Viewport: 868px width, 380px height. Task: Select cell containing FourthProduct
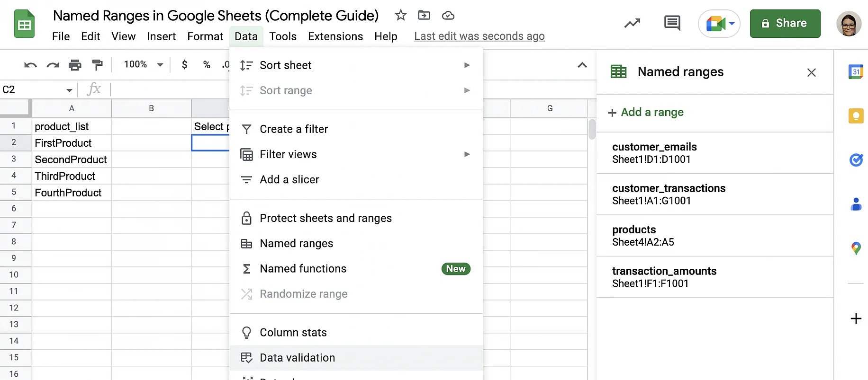(x=72, y=193)
